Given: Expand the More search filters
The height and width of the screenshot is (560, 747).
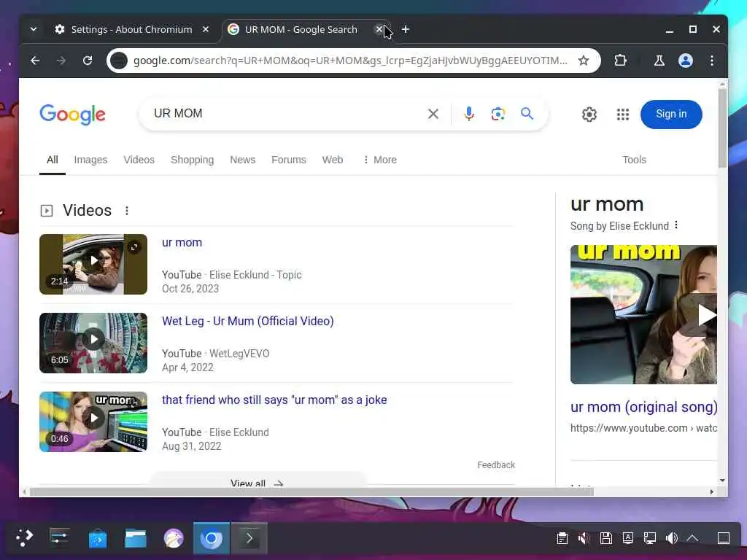Looking at the screenshot, I should [x=379, y=160].
